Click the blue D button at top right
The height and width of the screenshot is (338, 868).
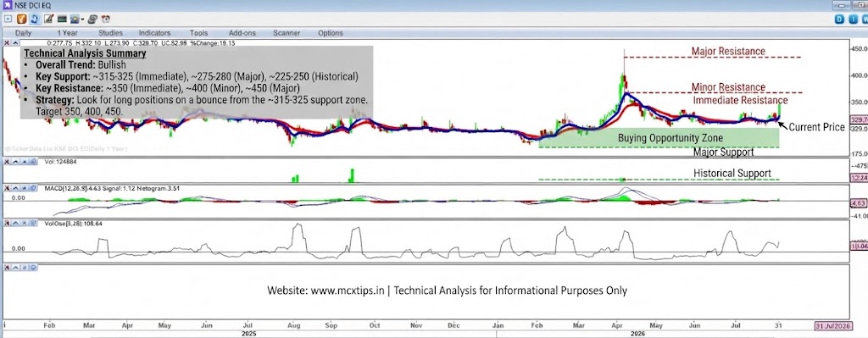pos(840,19)
